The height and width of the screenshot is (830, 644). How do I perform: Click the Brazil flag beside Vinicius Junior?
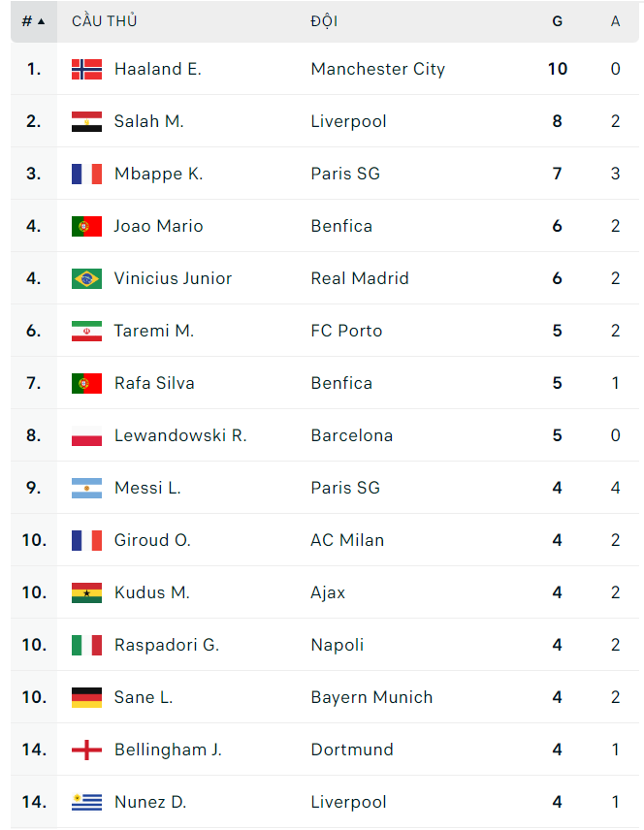click(86, 278)
